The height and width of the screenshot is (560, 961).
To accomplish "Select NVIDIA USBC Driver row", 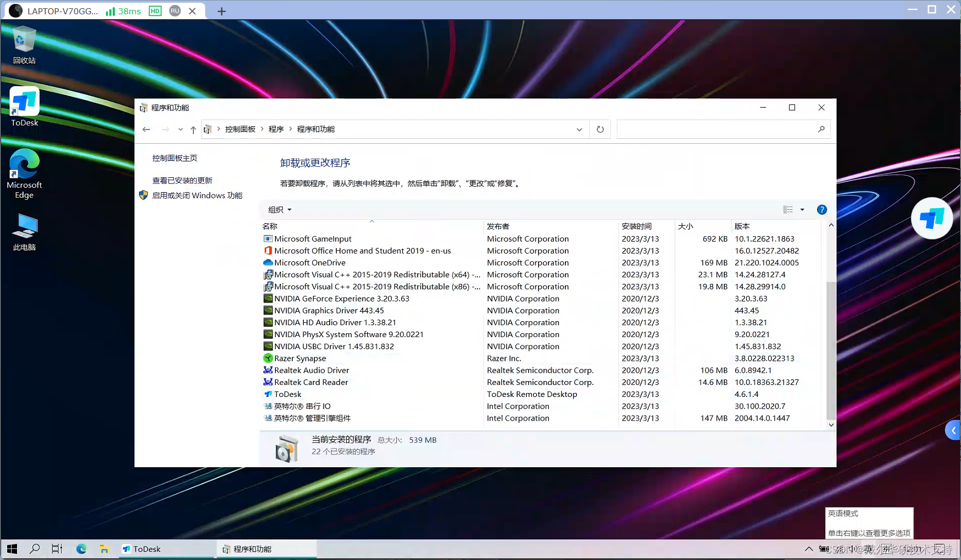I will pyautogui.click(x=541, y=346).
